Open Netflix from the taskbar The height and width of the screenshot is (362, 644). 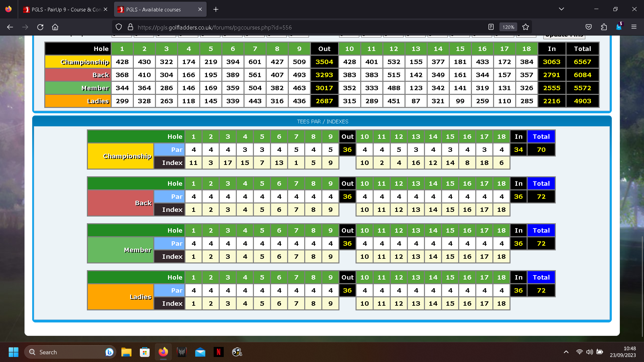[218, 352]
